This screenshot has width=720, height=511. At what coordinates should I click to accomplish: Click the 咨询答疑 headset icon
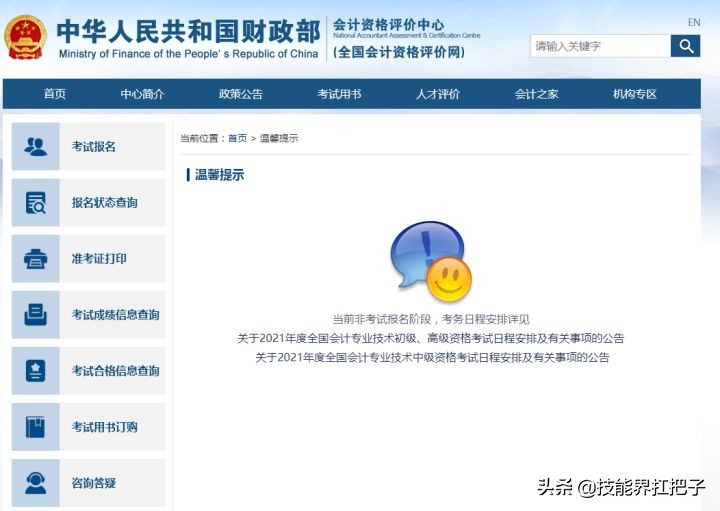pyautogui.click(x=35, y=483)
